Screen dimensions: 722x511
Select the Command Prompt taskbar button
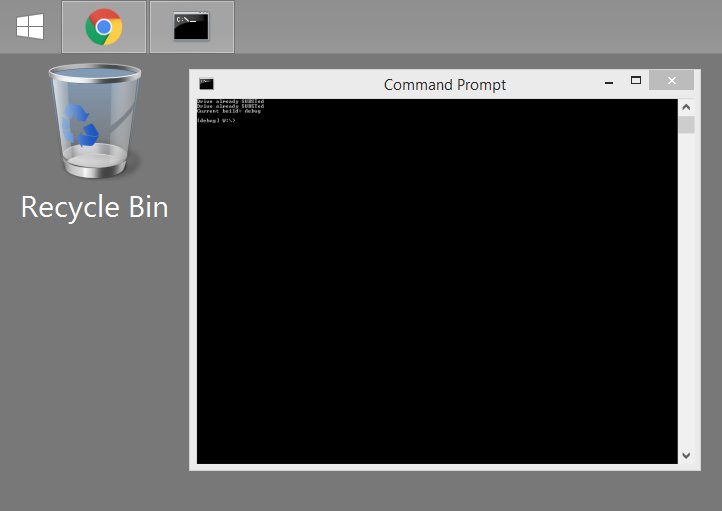point(192,27)
